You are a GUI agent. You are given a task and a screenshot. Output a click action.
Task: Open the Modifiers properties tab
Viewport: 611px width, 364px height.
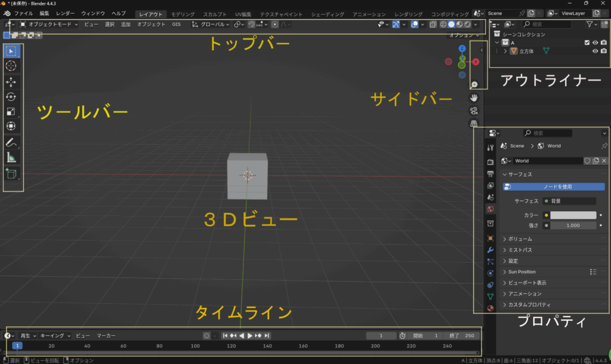pyautogui.click(x=490, y=250)
